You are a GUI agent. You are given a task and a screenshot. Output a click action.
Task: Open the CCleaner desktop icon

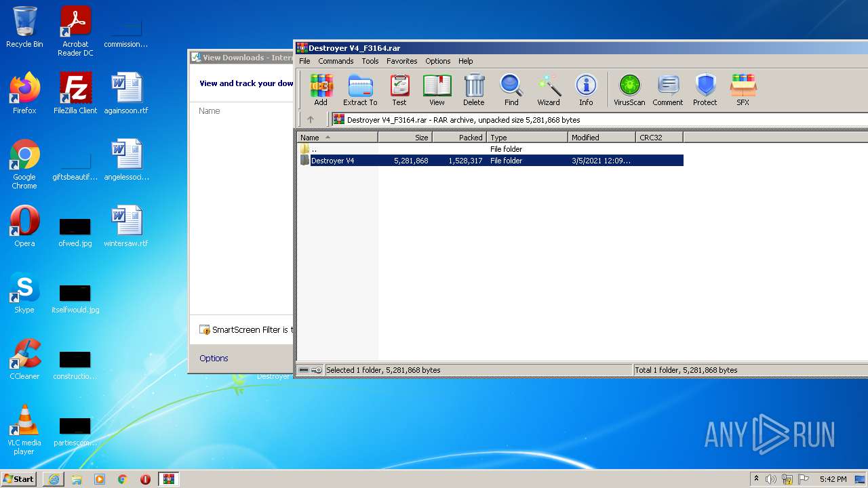pos(24,359)
